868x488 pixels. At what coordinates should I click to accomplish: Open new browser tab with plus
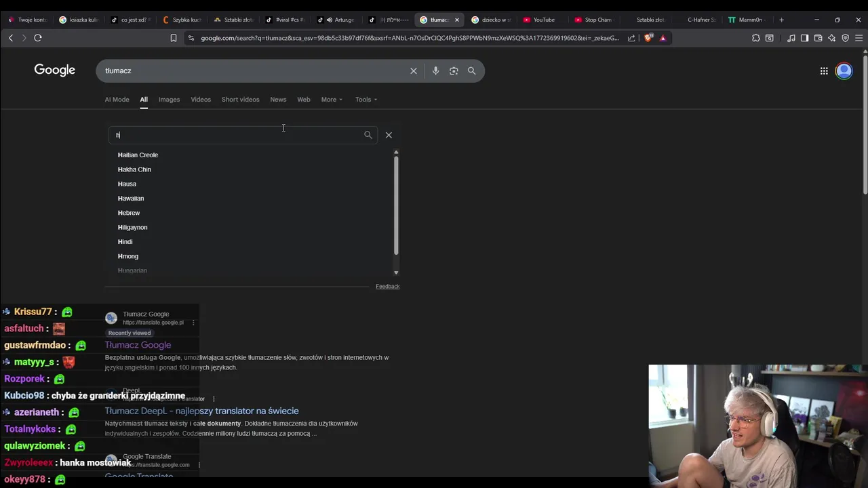click(781, 20)
